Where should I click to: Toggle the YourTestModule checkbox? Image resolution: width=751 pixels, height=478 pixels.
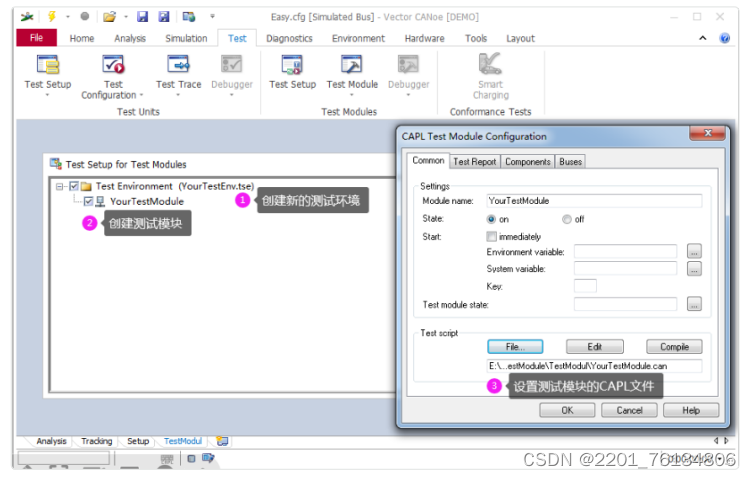point(88,201)
